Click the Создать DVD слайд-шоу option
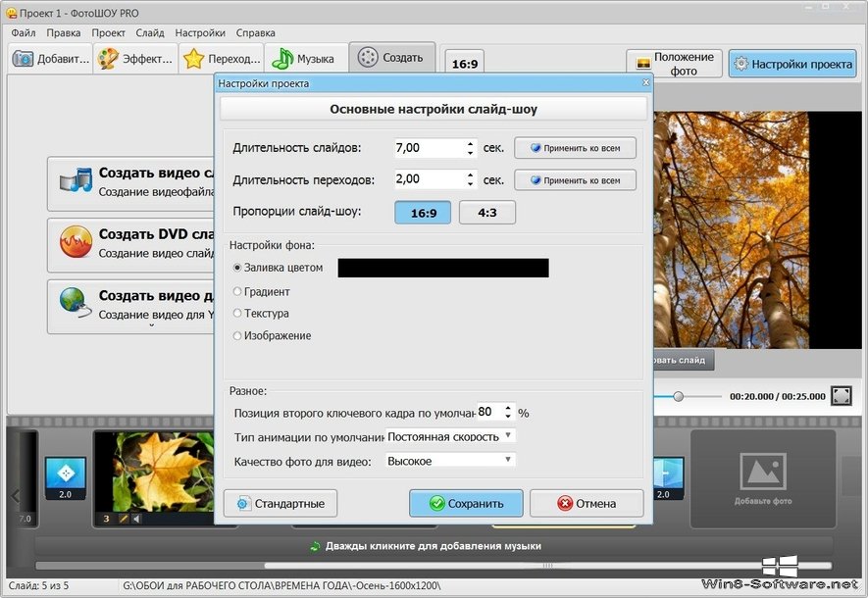 point(131,245)
